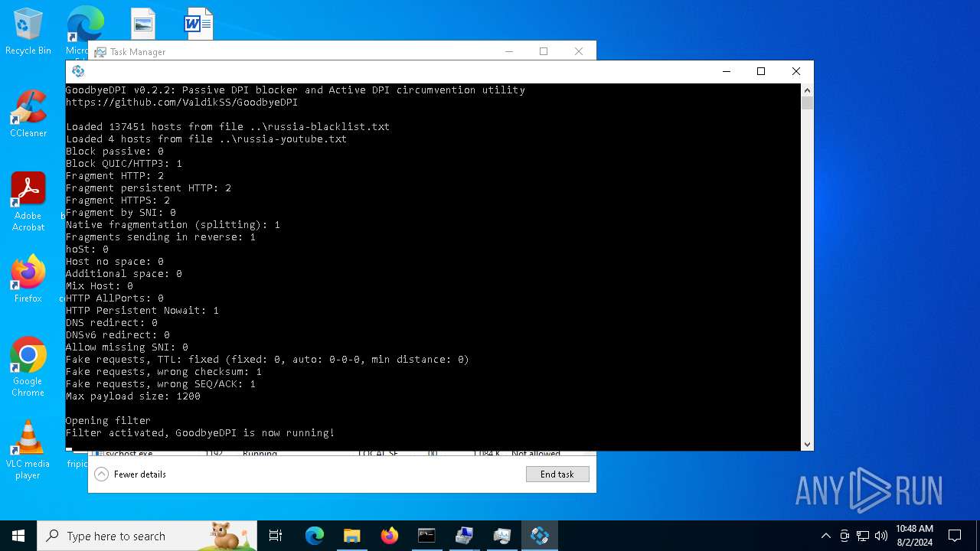The height and width of the screenshot is (551, 980).
Task: Minimize the Task Manager window
Action: 509,51
